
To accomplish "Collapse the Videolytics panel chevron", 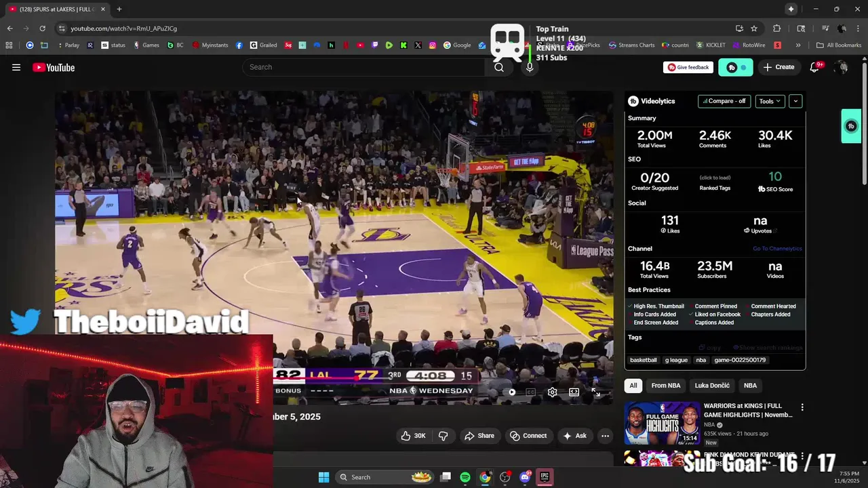I will coord(795,101).
